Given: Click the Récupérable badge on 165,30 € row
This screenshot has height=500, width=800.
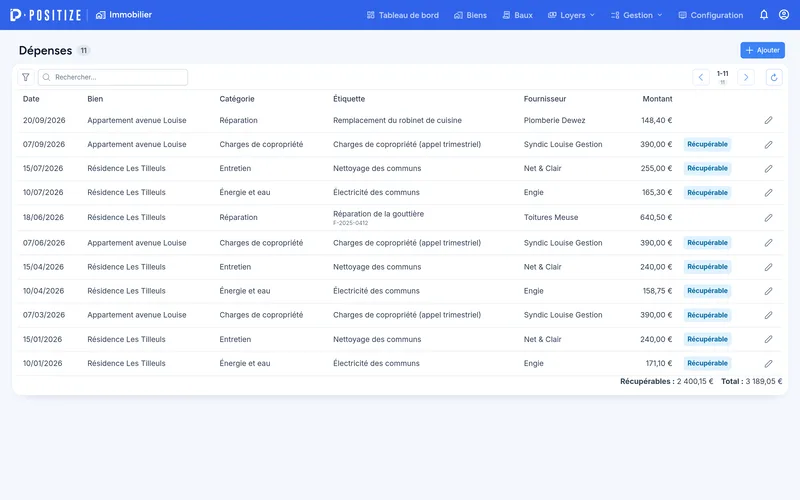Looking at the screenshot, I should coord(707,192).
